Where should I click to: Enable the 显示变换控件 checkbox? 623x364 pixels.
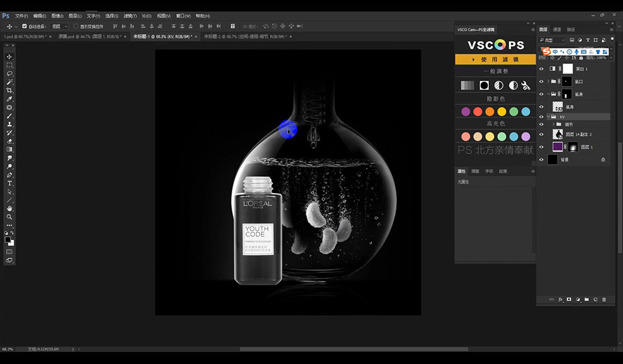76,26
